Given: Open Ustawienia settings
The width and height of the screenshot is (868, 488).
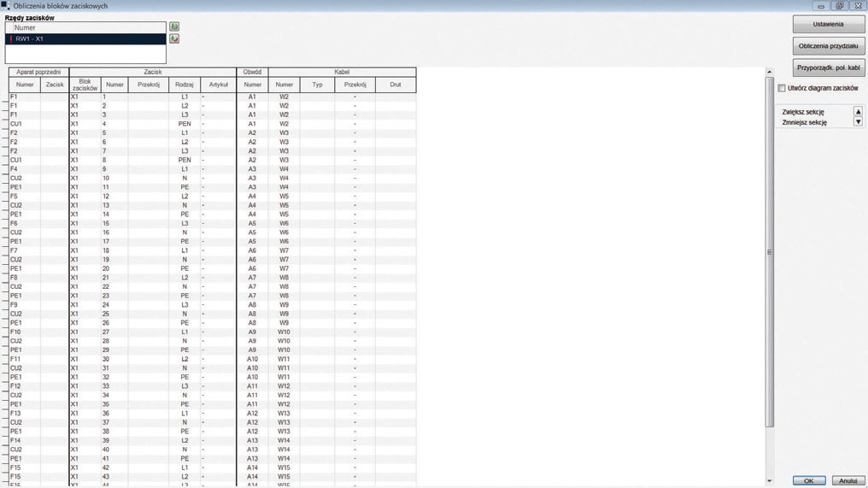Looking at the screenshot, I should (x=828, y=24).
